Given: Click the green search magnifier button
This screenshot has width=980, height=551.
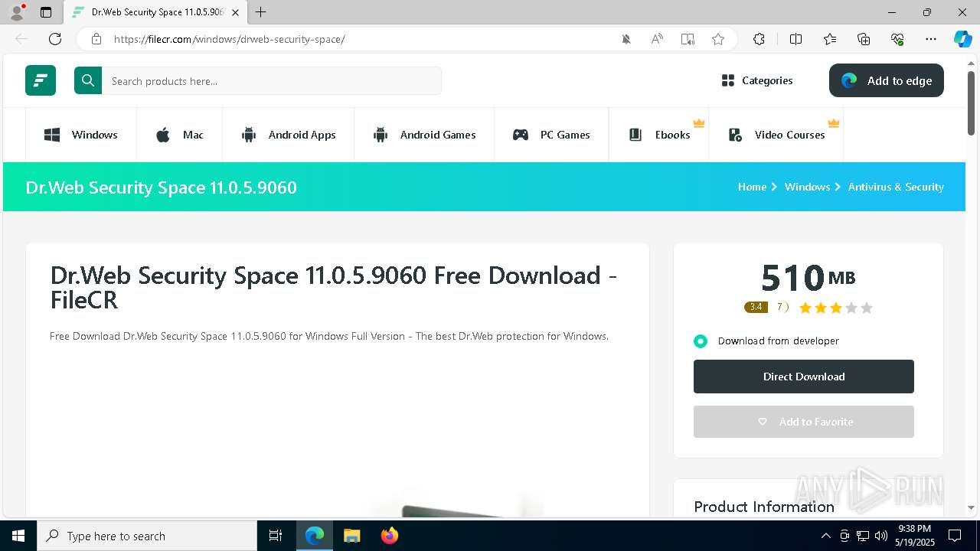Looking at the screenshot, I should click(88, 80).
